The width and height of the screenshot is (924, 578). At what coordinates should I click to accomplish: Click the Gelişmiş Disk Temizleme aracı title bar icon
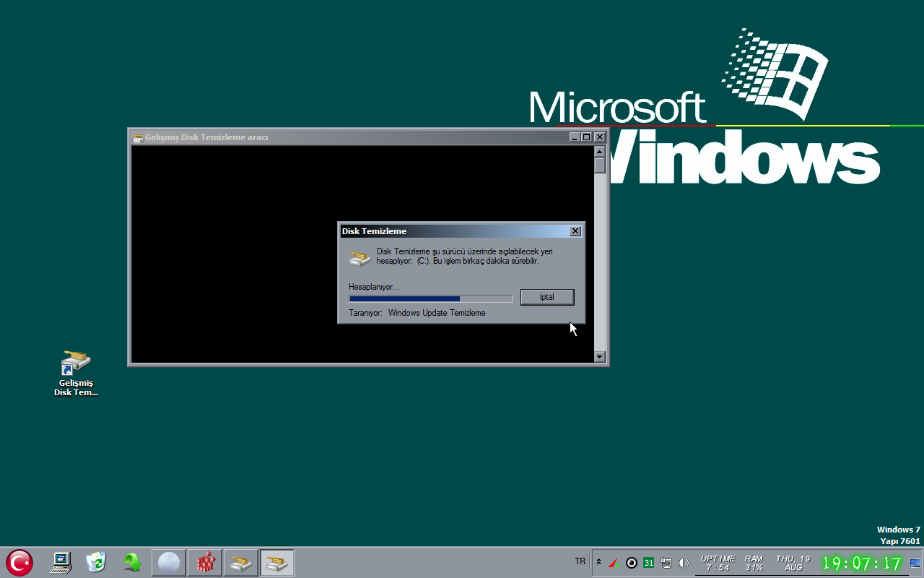[138, 137]
